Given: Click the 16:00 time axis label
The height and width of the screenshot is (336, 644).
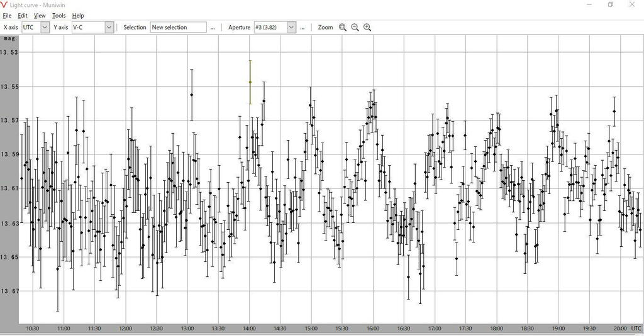Looking at the screenshot, I should click(x=373, y=328).
